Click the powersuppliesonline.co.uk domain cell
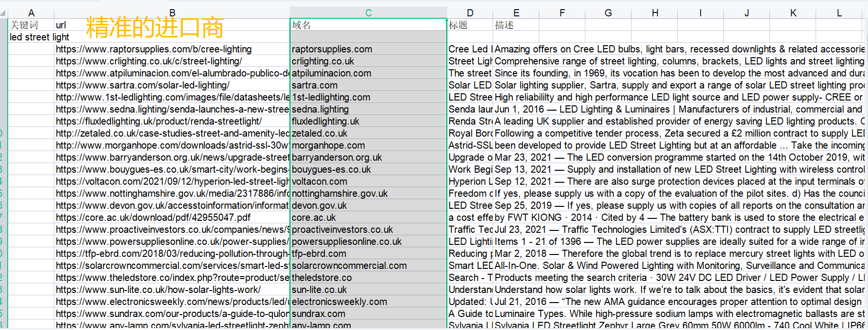The height and width of the screenshot is (330, 868). pyautogui.click(x=369, y=241)
